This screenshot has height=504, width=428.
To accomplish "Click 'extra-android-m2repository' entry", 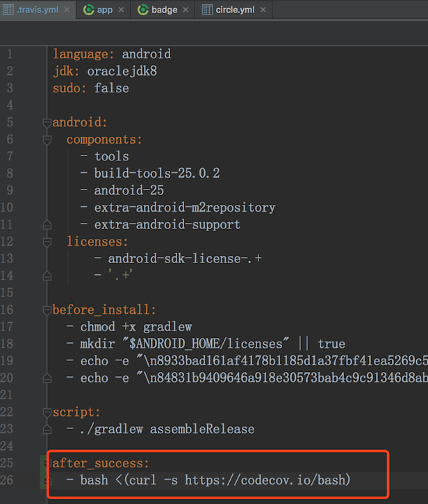I will coord(185,208).
